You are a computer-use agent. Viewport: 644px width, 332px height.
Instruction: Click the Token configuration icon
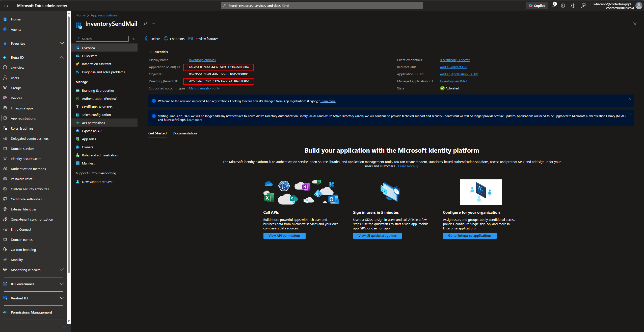coord(78,115)
